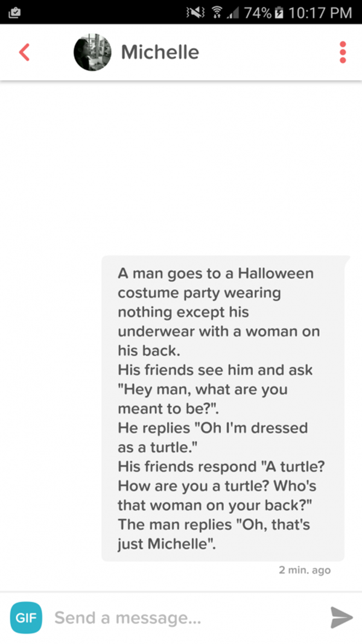Tap the "just Michelle" line in message

click(167, 544)
